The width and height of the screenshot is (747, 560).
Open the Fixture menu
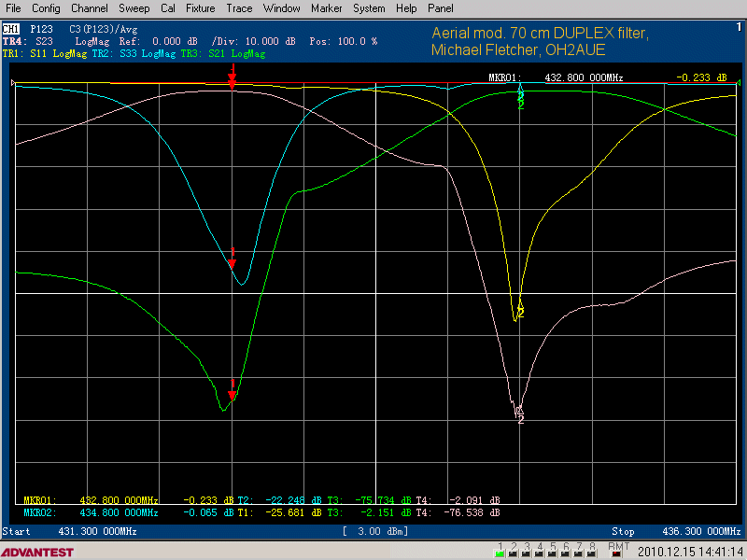point(200,8)
